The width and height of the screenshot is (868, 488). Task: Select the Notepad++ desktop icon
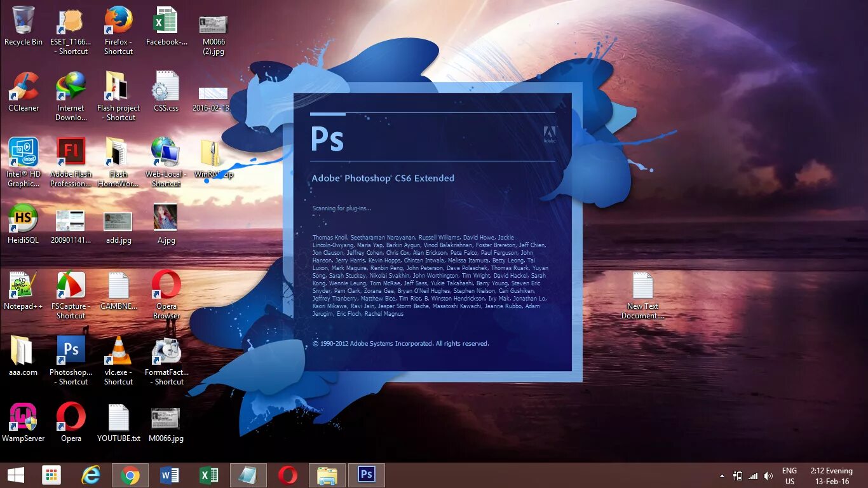pyautogui.click(x=24, y=285)
